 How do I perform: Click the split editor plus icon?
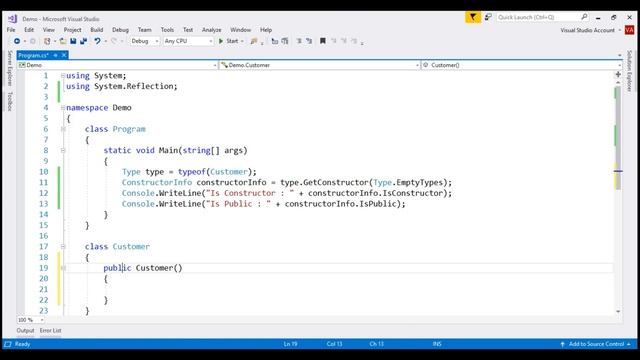coord(618,74)
